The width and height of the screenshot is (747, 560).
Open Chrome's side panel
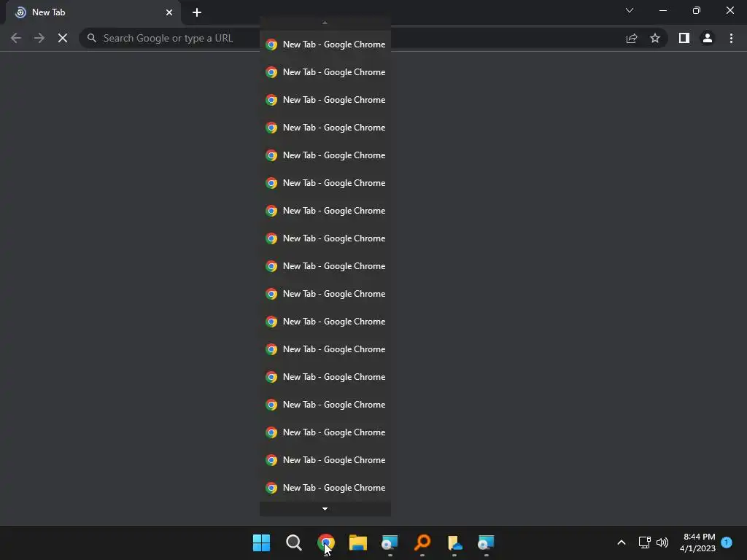tap(684, 38)
